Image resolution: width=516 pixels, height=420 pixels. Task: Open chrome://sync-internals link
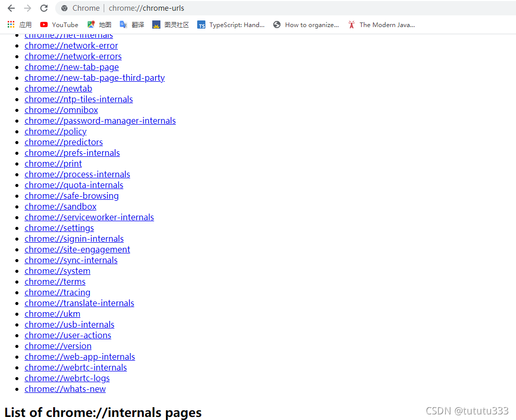click(71, 261)
